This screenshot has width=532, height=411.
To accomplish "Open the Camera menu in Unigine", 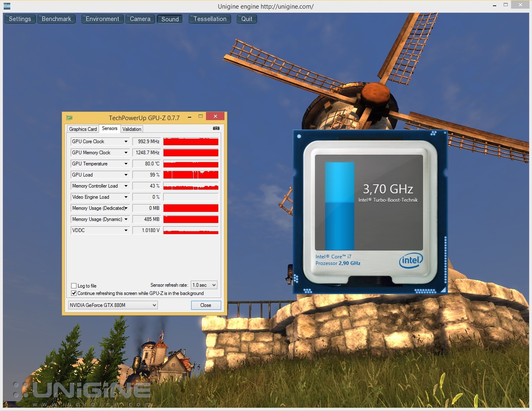I will 140,19.
